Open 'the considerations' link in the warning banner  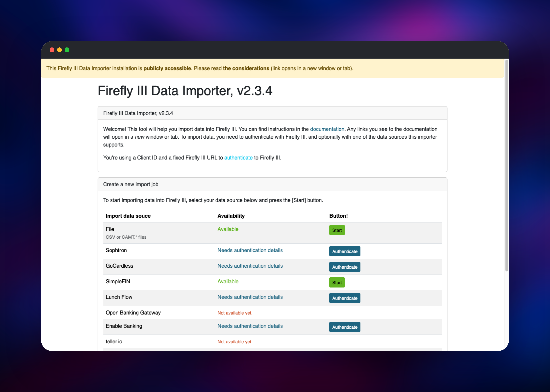[246, 68]
